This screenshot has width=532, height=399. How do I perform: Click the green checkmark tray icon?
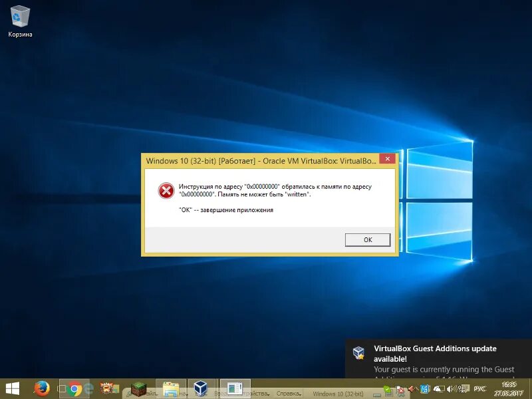tap(387, 389)
